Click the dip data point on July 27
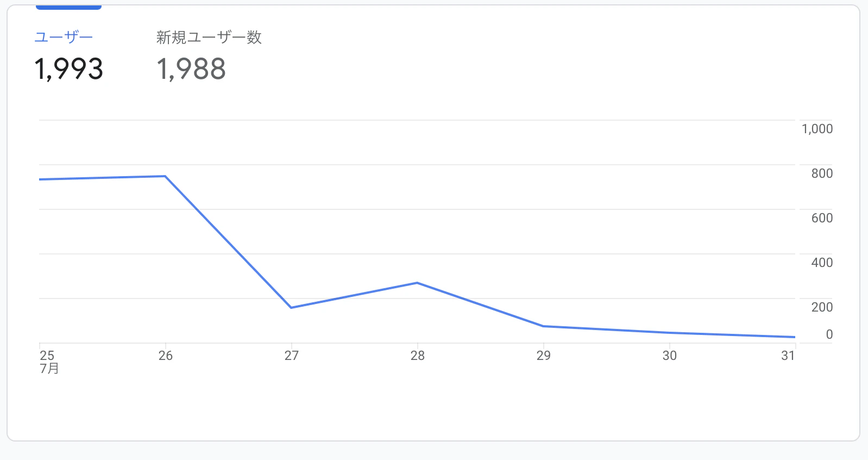 pyautogui.click(x=292, y=307)
